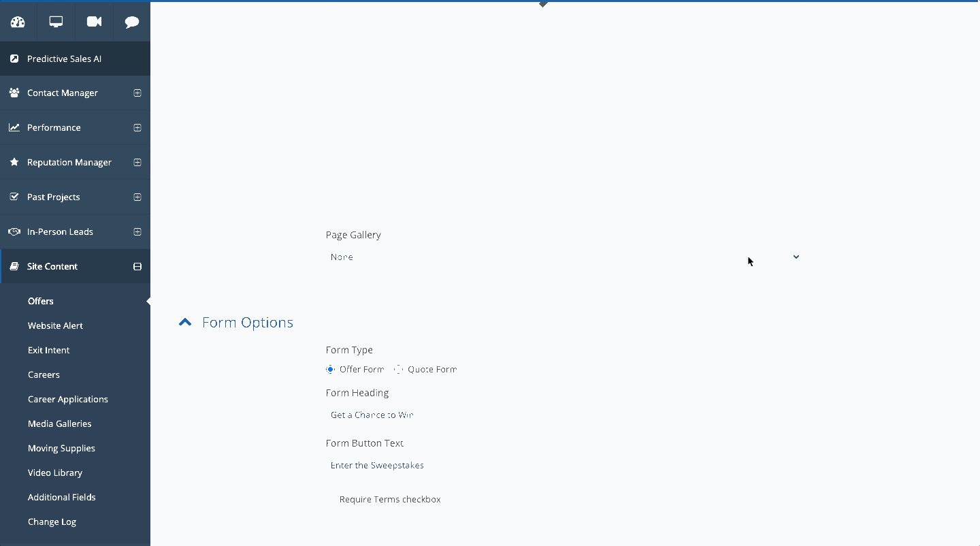Viewport: 980px width, 546px height.
Task: Open the video camera icon
Action: click(x=94, y=22)
